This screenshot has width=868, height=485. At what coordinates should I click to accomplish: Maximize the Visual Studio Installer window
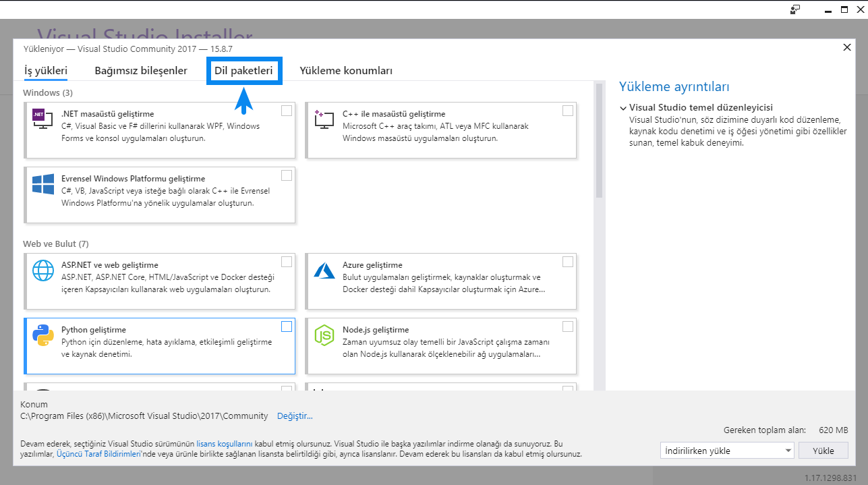pyautogui.click(x=844, y=9)
